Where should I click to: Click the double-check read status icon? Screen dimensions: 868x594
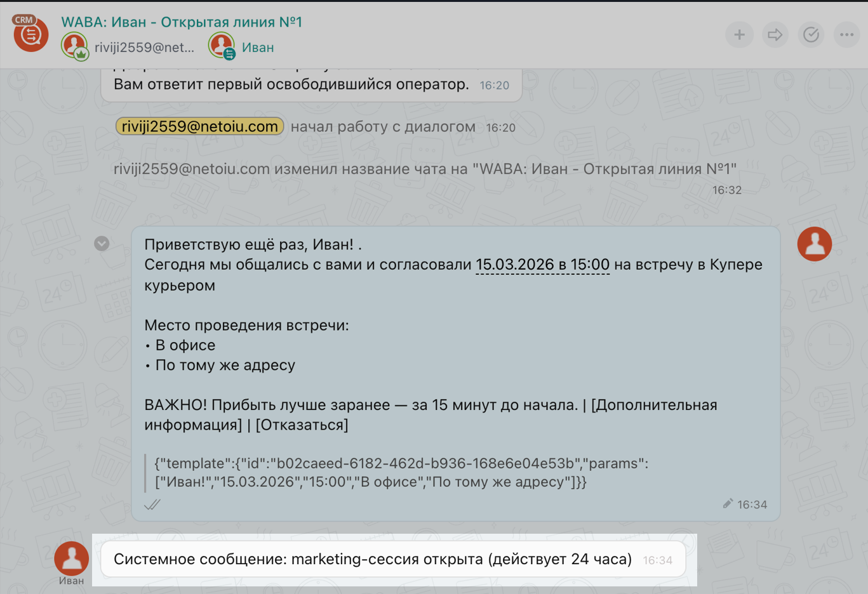(x=152, y=505)
